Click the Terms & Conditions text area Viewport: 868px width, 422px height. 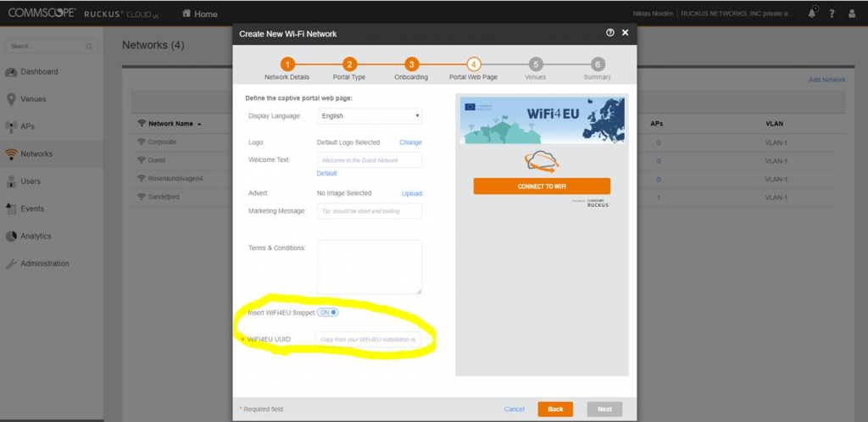pyautogui.click(x=369, y=266)
